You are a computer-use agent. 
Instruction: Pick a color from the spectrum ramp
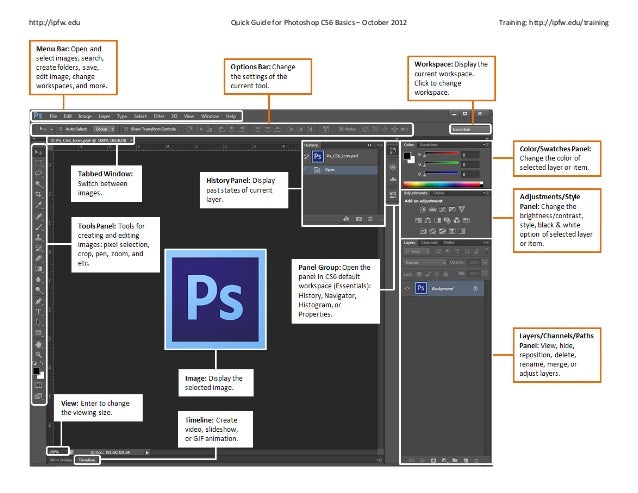443,184
